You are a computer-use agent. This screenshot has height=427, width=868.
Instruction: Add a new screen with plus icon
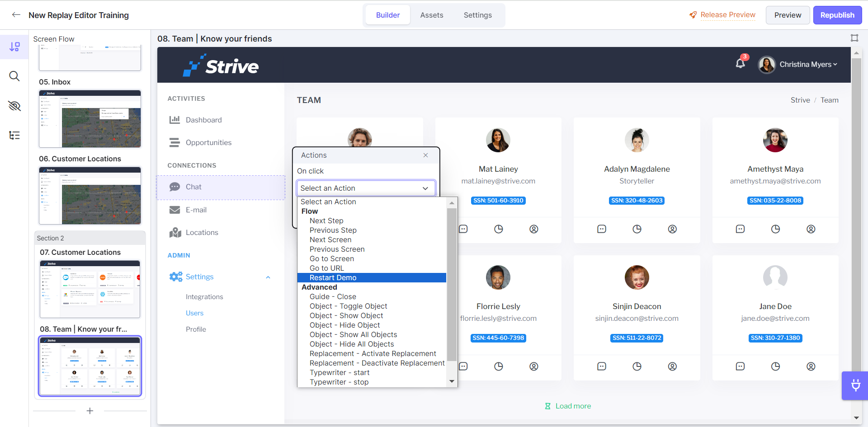click(90, 411)
